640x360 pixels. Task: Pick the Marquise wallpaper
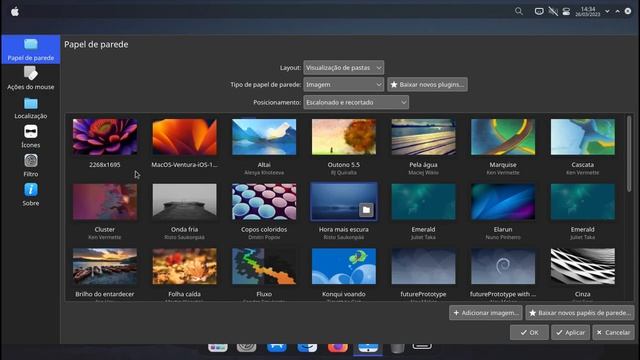[503, 137]
